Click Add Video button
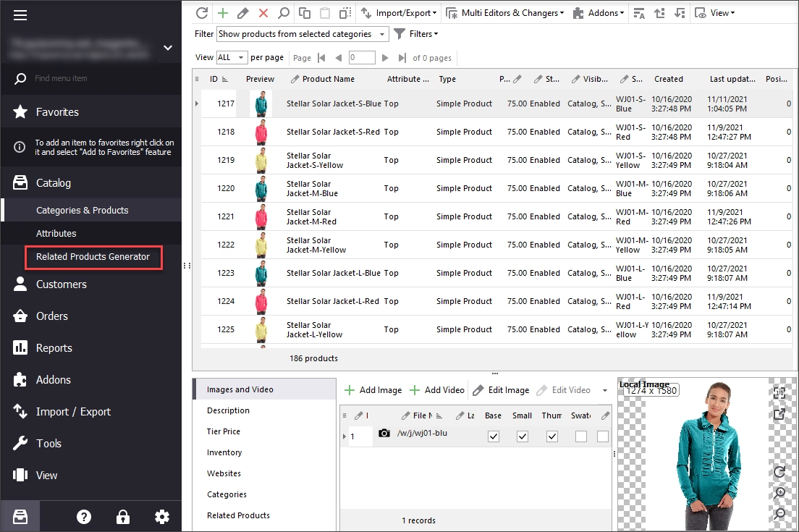799x532 pixels. tap(437, 390)
